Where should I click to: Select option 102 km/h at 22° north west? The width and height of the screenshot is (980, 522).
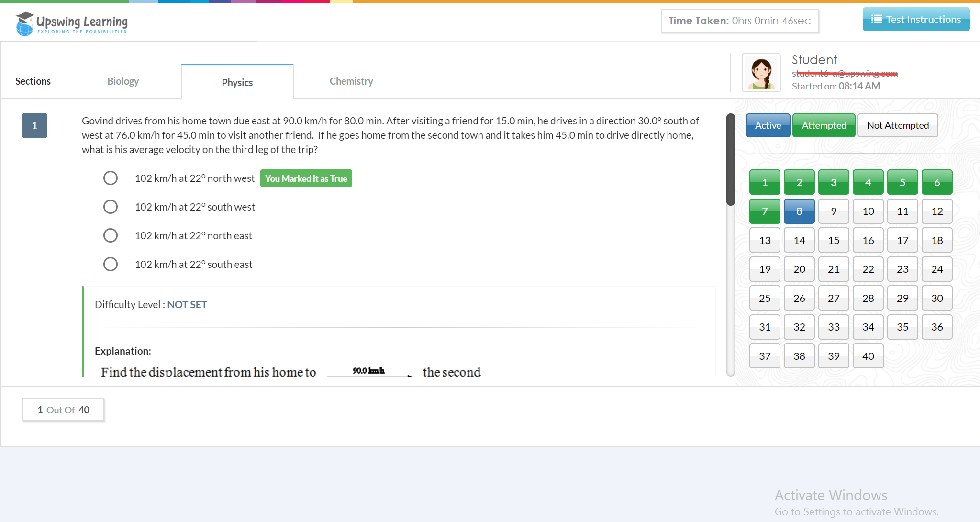(111, 178)
